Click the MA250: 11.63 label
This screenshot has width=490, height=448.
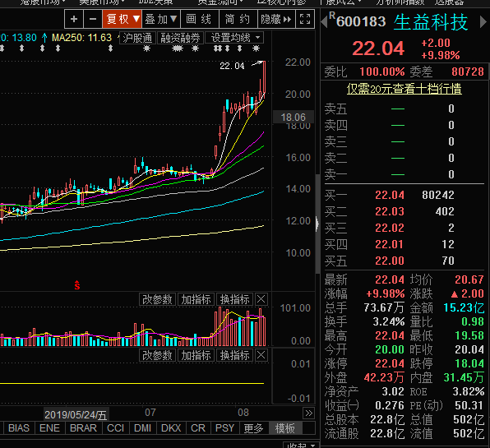81,38
